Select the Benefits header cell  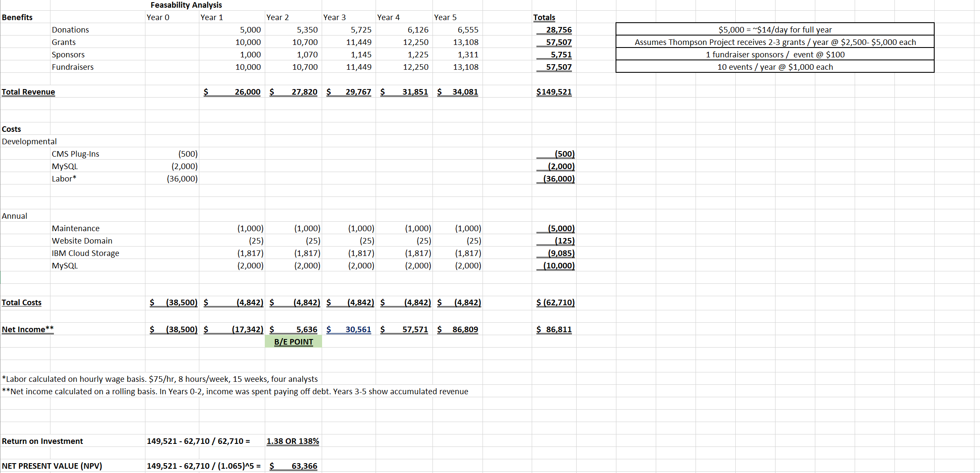pos(17,18)
